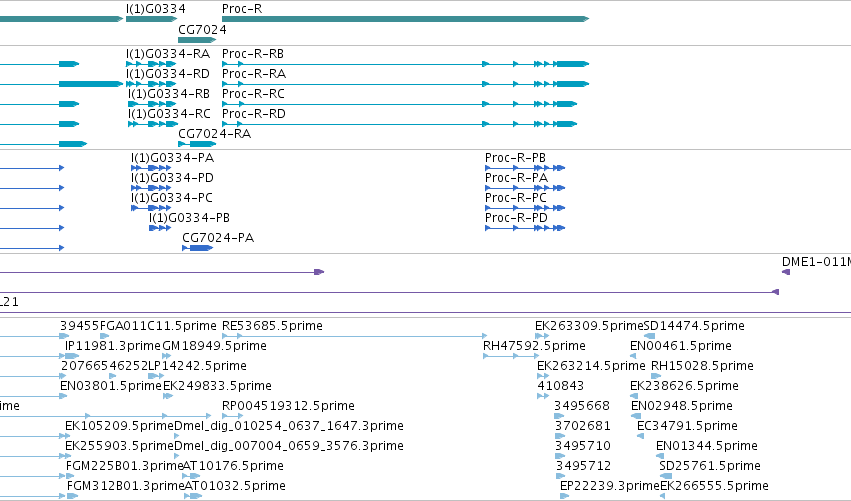Click the l(1)G0334-RB transcript label

[169, 94]
